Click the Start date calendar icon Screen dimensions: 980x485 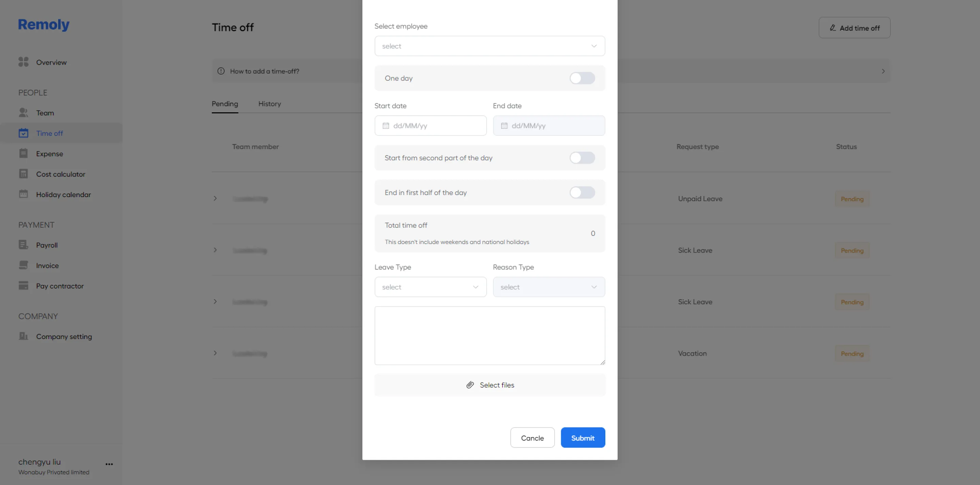tap(386, 126)
